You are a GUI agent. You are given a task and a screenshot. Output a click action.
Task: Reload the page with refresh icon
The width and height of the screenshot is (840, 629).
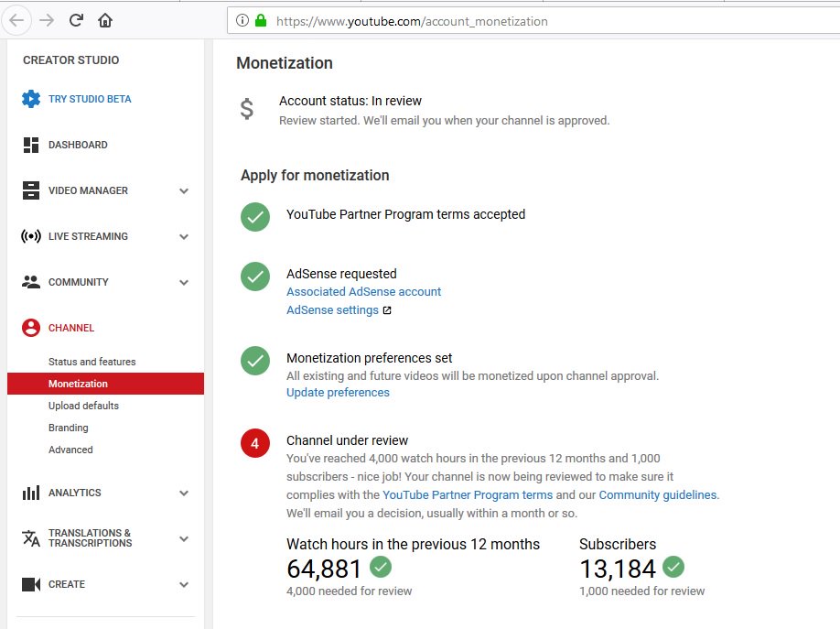(76, 20)
